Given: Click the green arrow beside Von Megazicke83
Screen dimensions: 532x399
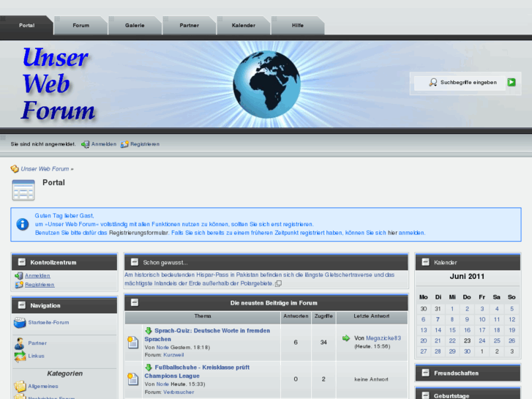Looking at the screenshot, I should [x=345, y=338].
